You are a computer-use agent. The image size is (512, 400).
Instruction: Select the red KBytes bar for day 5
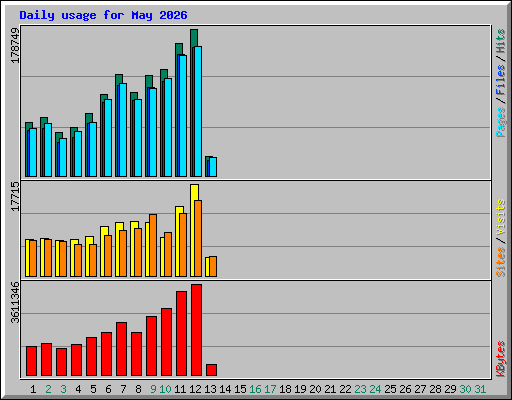91,356
